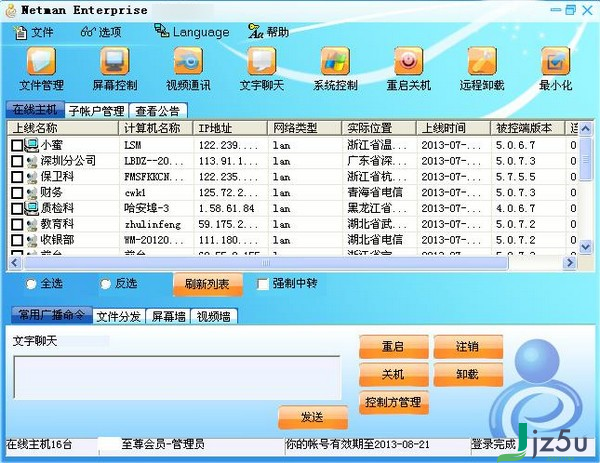Check the box for 教育科
The height and width of the screenshot is (463, 600).
17,224
